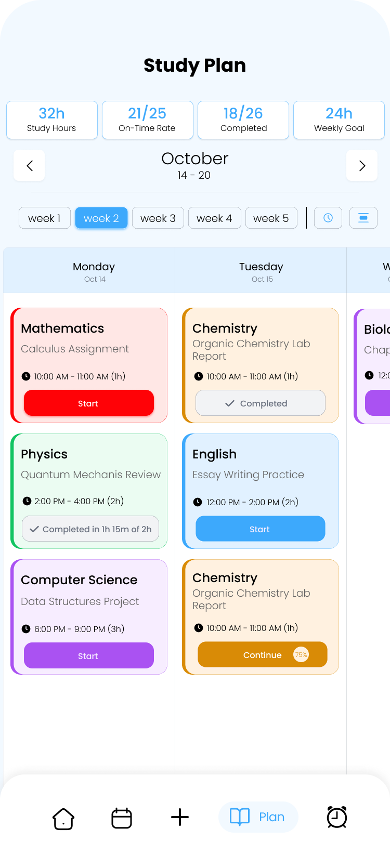Open the Calendar icon in bottom bar
This screenshot has width=390, height=868.
tap(121, 818)
